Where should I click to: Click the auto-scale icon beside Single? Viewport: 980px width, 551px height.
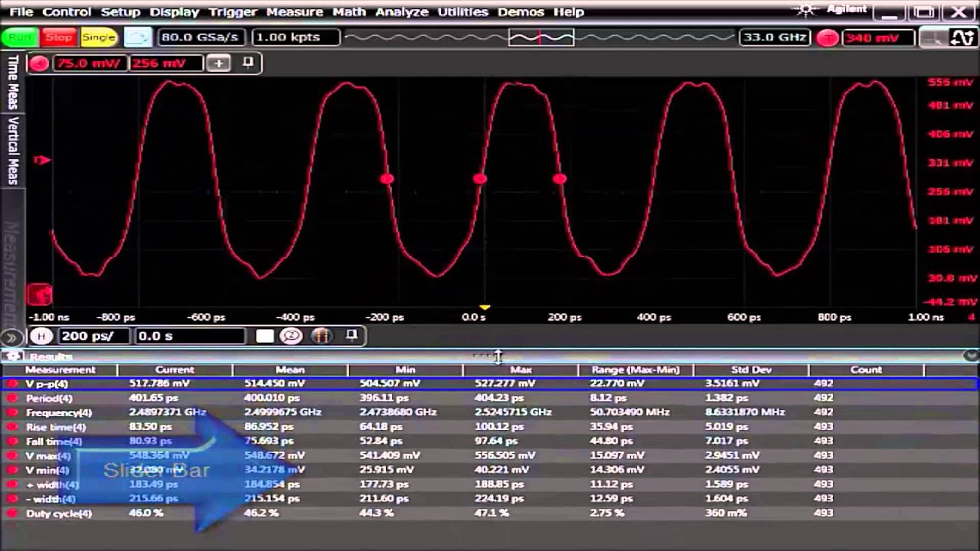click(138, 37)
